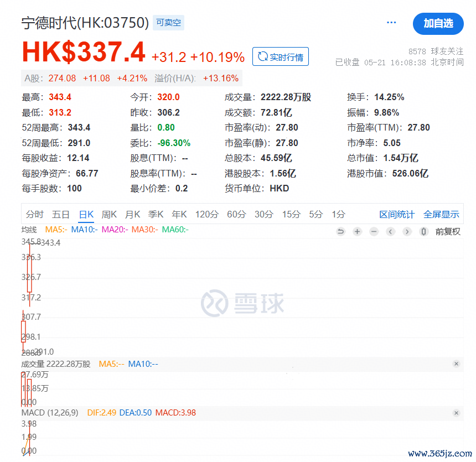This screenshot has height=462, width=476.
Task: Switch to the 30分 chart tab
Action: (x=264, y=214)
